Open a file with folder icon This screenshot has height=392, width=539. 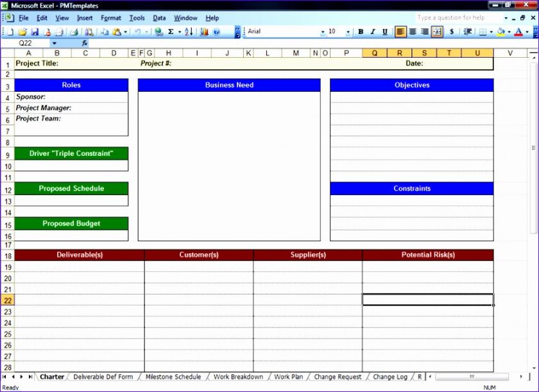click(x=22, y=32)
